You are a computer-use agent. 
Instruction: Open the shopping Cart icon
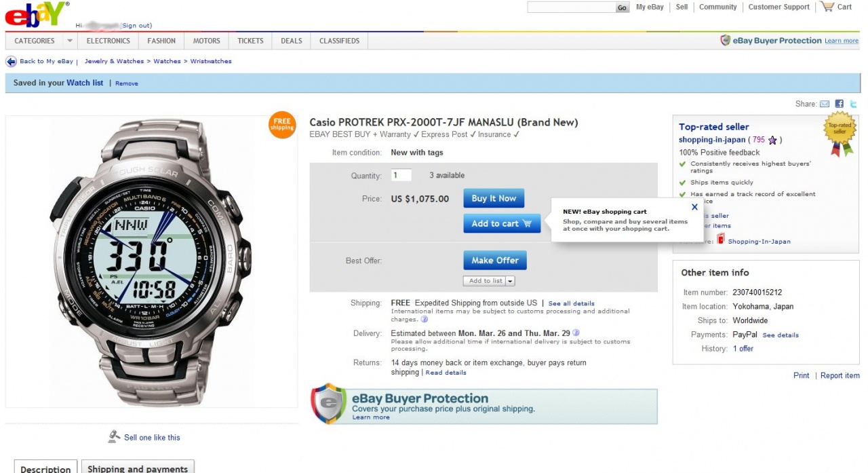click(x=827, y=7)
